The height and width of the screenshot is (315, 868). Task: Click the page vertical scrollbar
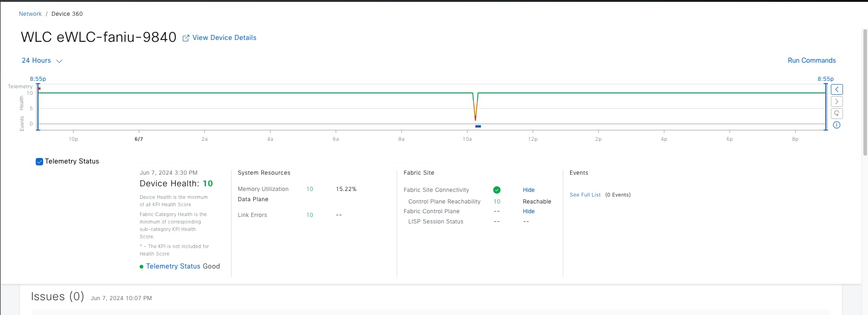(x=865, y=93)
